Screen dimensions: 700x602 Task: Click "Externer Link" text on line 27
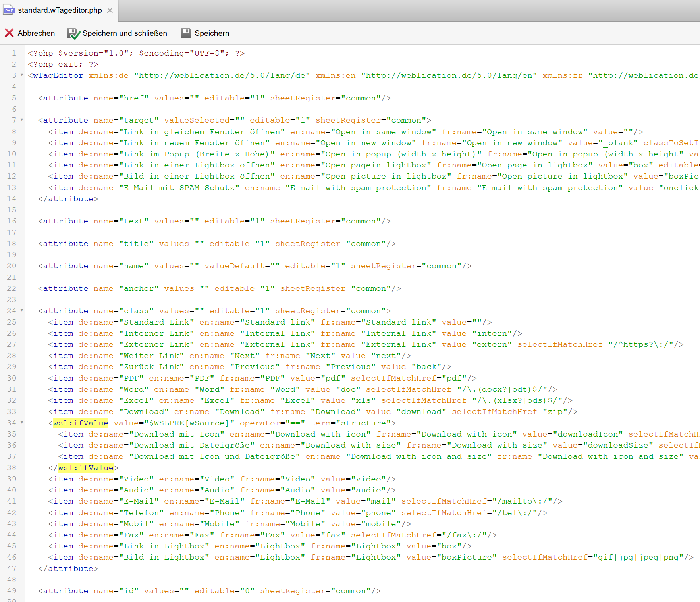(156, 344)
